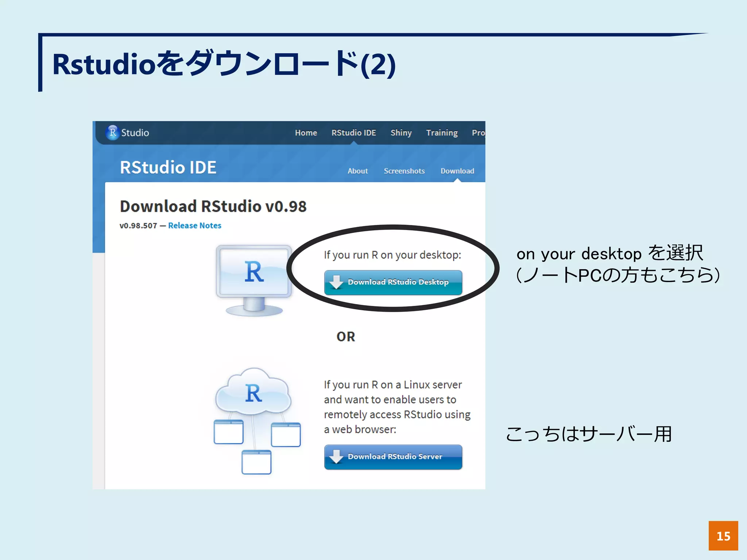Image resolution: width=747 pixels, height=560 pixels.
Task: Click the 'こっちはサーバー用' annotation text
Action: coord(589,434)
